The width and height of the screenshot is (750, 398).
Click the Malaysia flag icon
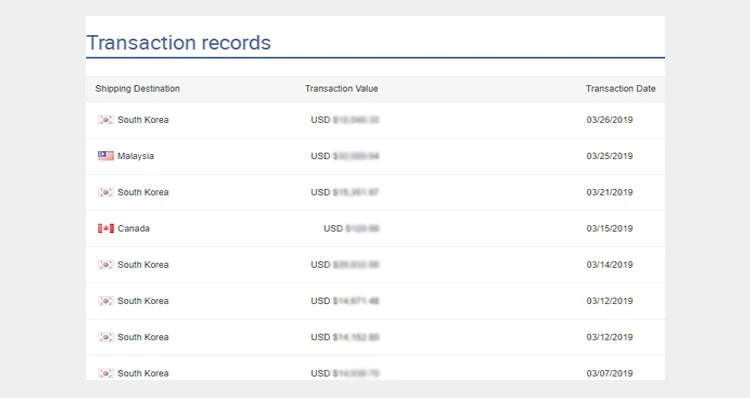click(x=106, y=156)
